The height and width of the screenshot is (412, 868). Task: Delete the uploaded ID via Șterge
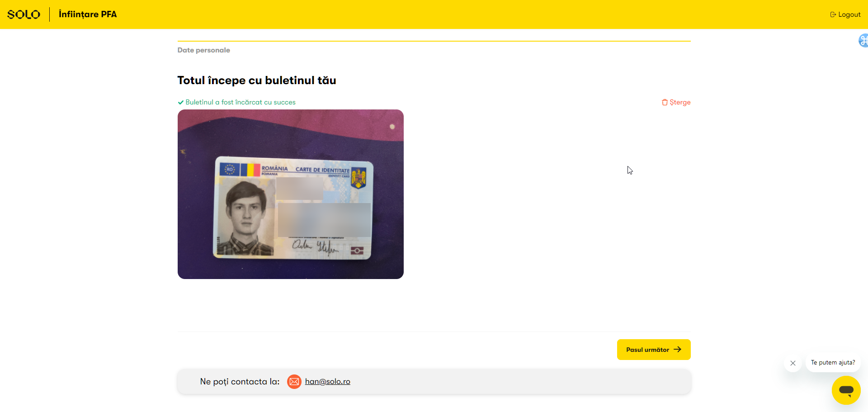click(676, 102)
